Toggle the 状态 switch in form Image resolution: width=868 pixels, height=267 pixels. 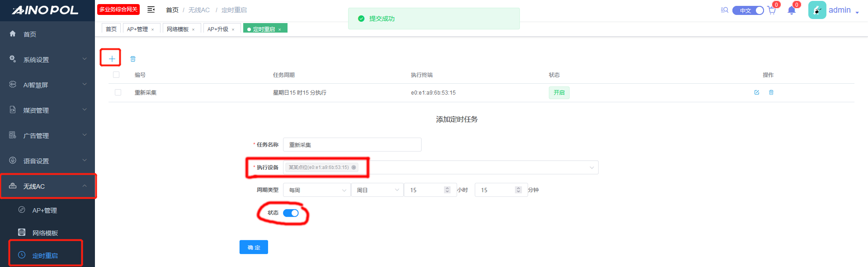(291, 213)
